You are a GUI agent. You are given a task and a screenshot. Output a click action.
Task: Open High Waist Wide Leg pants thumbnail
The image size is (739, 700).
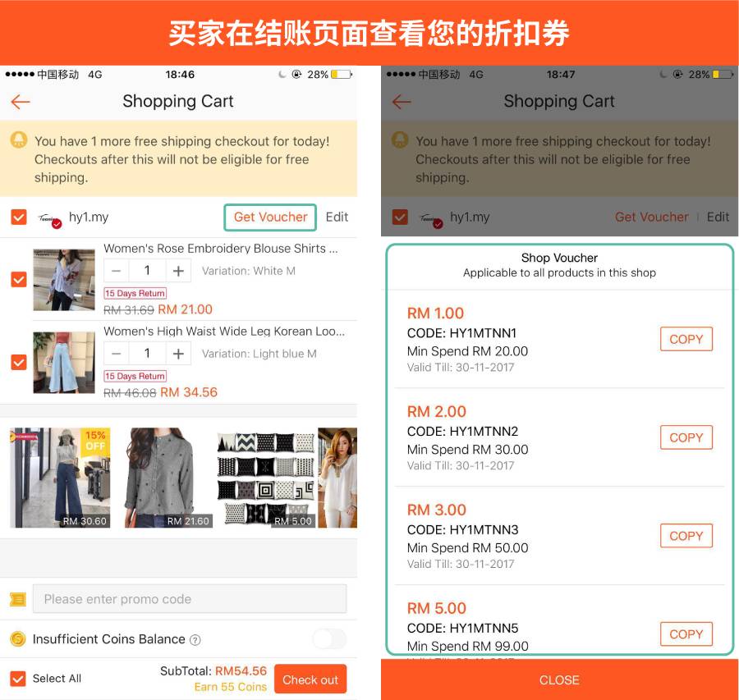pos(64,363)
